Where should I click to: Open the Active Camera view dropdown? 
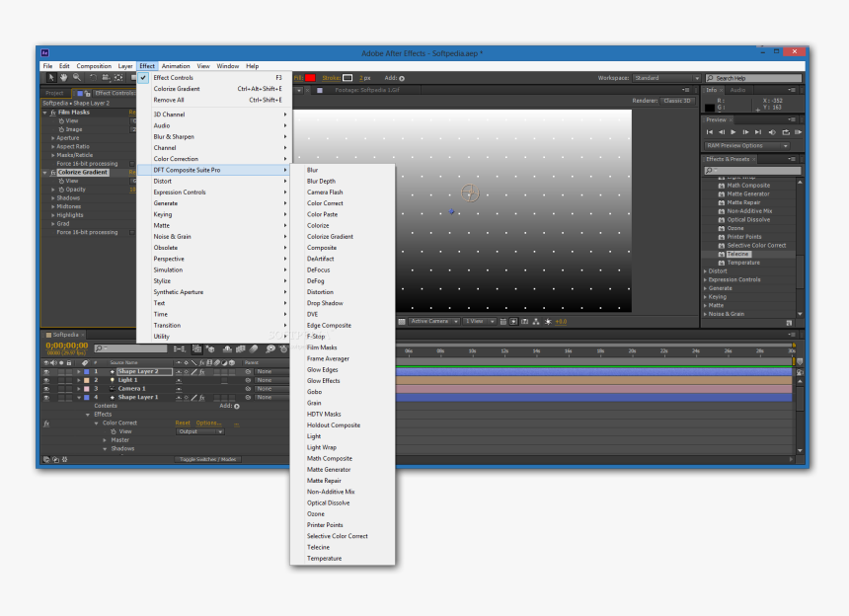coord(434,322)
